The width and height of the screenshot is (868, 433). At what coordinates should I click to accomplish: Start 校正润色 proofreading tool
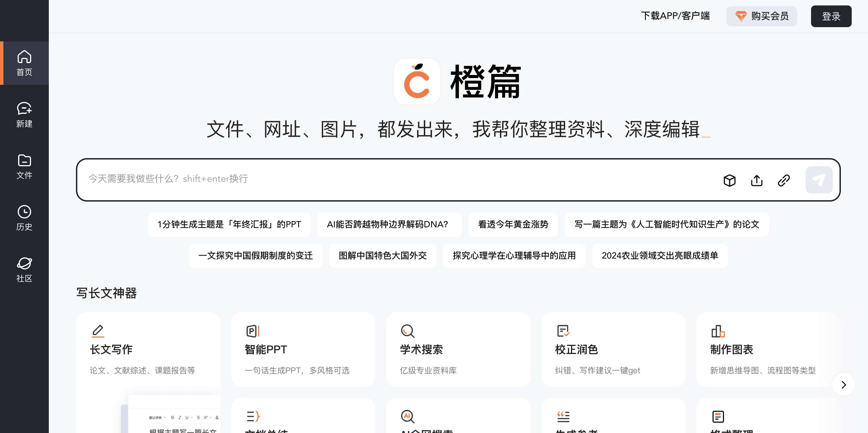click(x=613, y=350)
